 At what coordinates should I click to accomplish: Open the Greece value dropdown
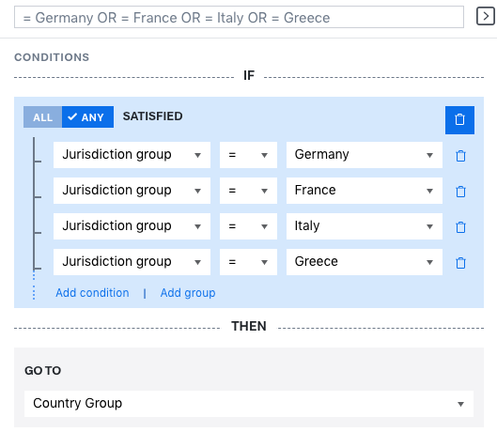coord(365,262)
